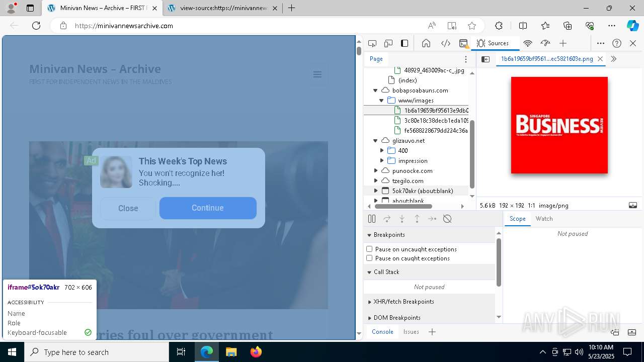
Task: Refresh the page in Edge
Action: (x=36, y=26)
